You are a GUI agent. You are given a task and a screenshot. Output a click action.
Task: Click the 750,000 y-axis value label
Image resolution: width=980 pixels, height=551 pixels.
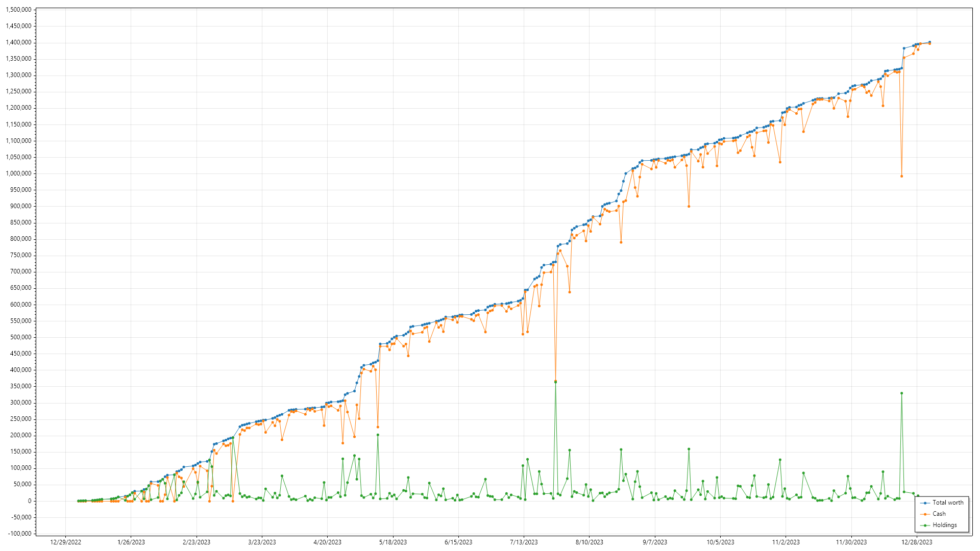21,255
